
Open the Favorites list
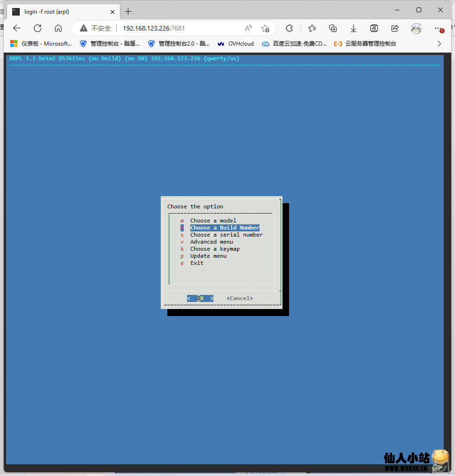point(312,28)
